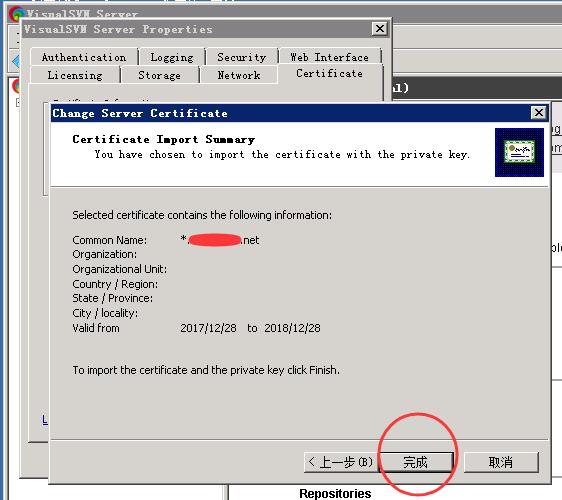Go back with the 上一步(B) button

(341, 462)
